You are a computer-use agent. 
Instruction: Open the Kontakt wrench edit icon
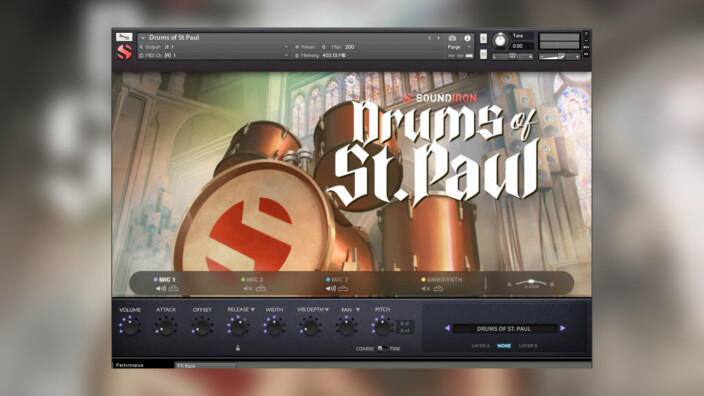click(124, 37)
